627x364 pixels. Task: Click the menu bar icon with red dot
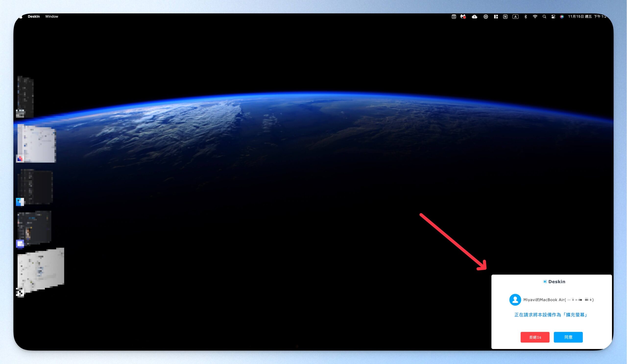point(463,17)
